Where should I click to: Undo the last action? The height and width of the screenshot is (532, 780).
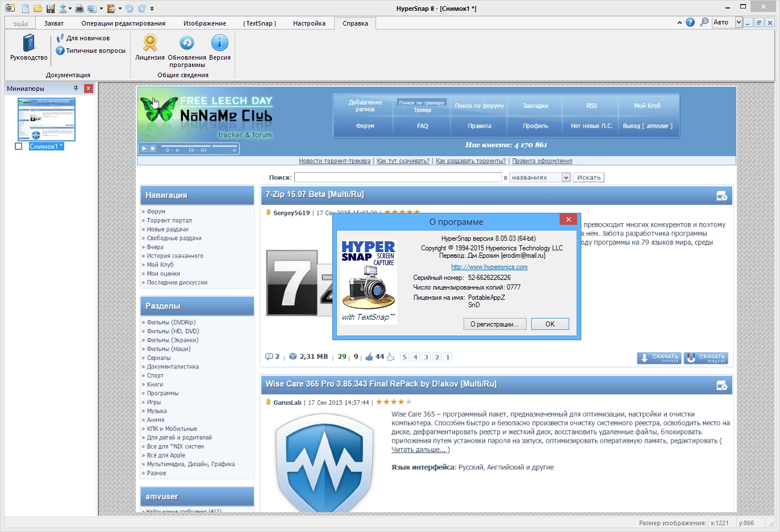click(130, 9)
